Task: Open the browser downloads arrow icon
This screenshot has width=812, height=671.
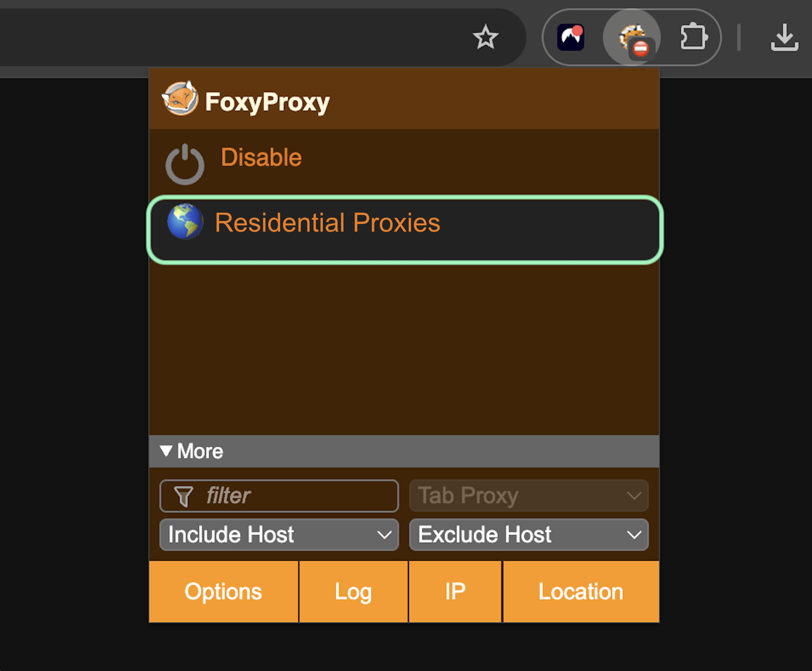Action: point(784,37)
